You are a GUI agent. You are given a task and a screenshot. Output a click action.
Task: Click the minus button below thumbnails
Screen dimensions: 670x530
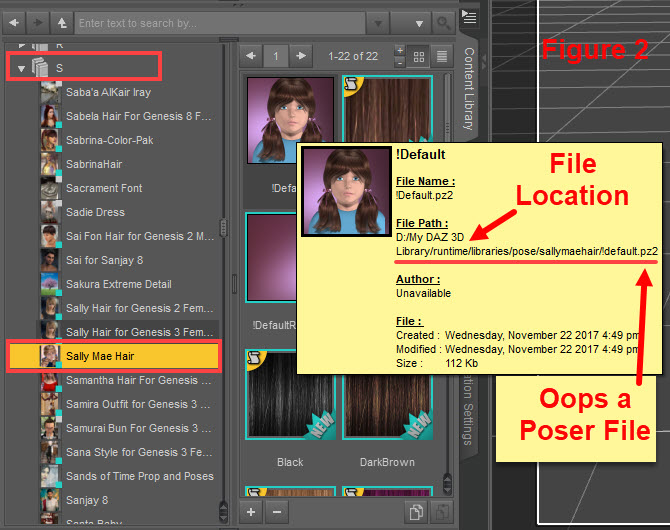pyautogui.click(x=276, y=512)
